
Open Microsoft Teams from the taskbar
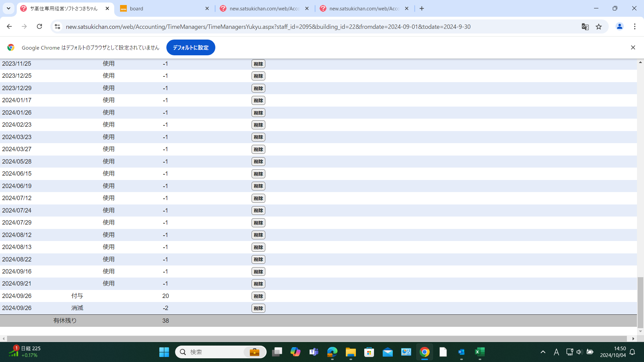point(314,352)
